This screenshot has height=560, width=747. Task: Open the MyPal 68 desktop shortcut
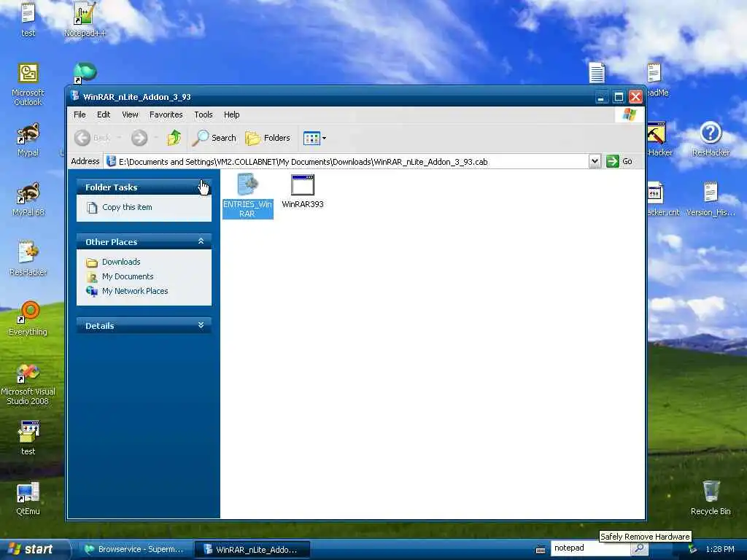pyautogui.click(x=28, y=200)
